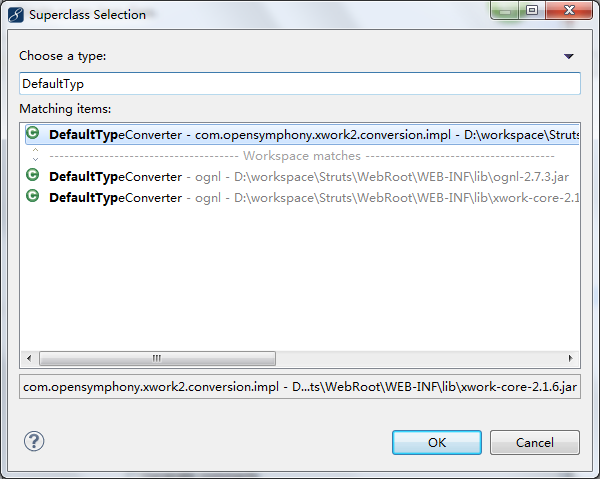This screenshot has width=600, height=479.
Task: Click class icon of ognl-2.7.3.jar entry
Action: [33, 175]
